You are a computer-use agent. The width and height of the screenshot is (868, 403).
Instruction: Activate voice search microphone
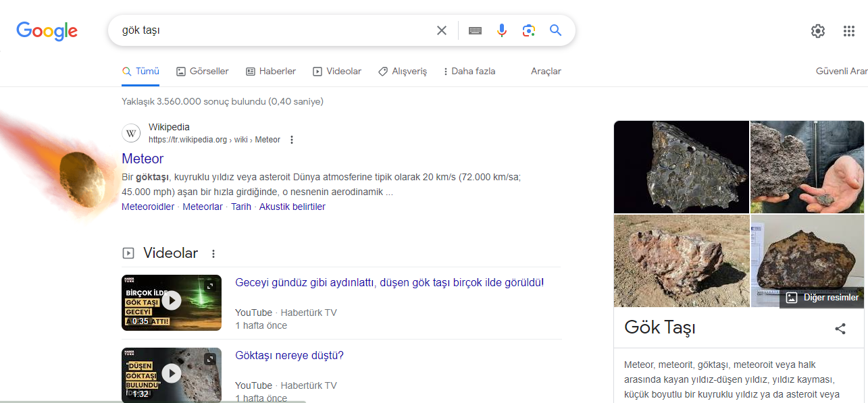(502, 30)
